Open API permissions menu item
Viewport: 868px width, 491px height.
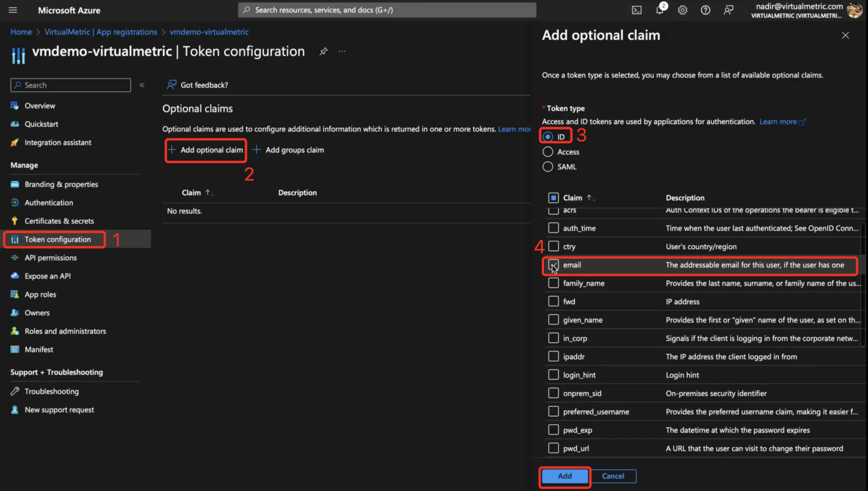(51, 258)
